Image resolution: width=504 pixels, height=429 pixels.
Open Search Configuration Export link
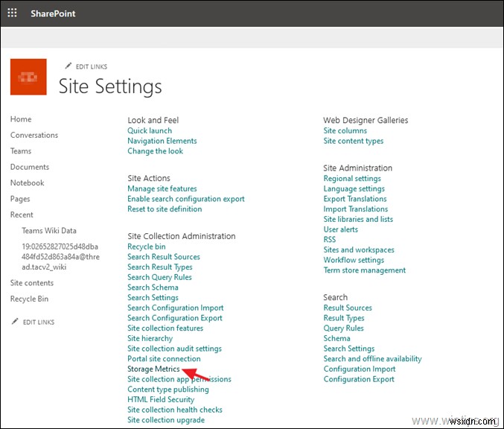175,318
